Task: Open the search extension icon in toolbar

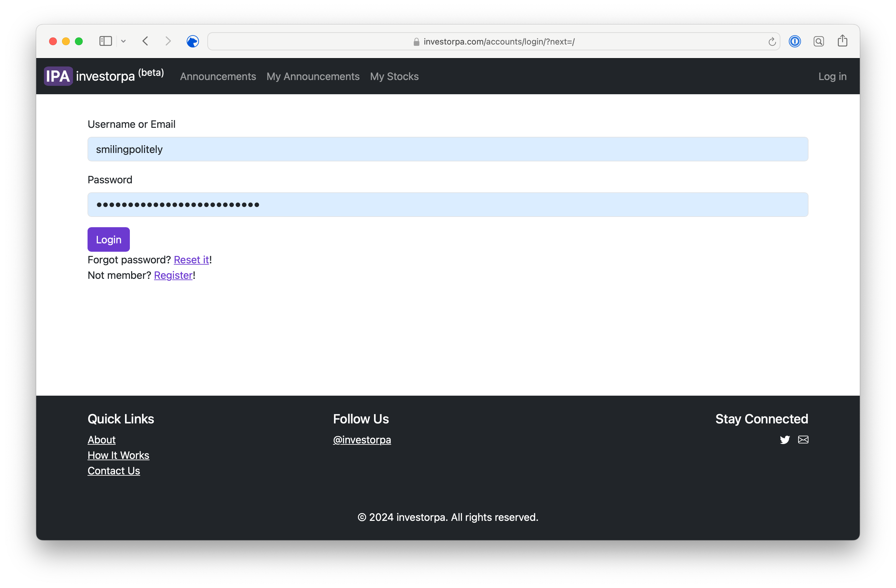Action: (818, 41)
